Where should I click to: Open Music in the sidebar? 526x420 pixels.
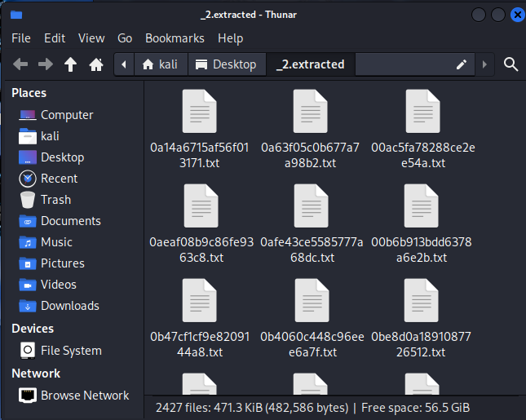[x=46, y=242]
